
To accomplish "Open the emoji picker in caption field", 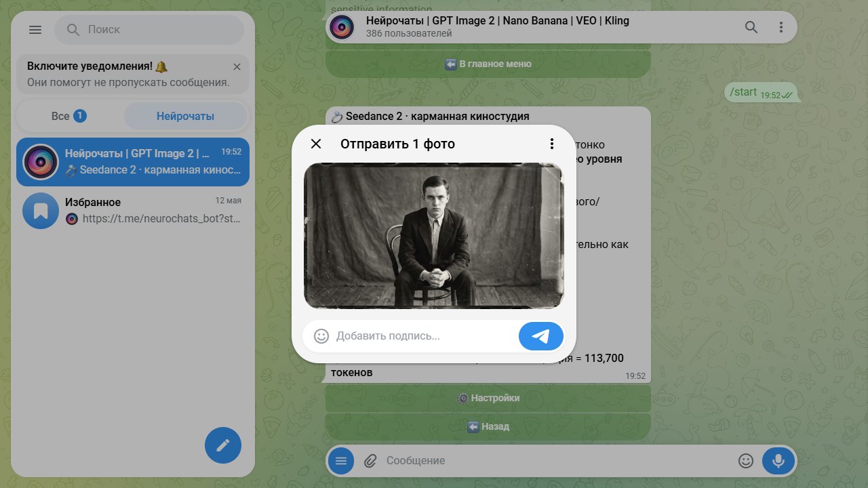I will [321, 335].
